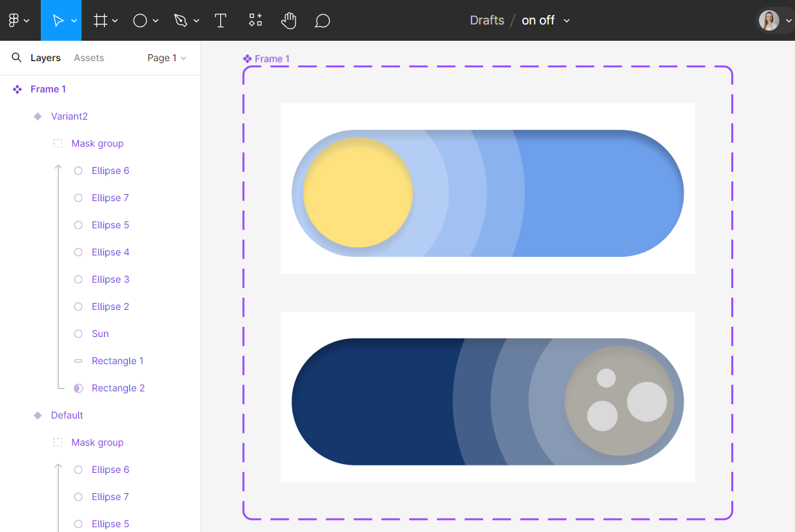Screen dimensions: 795x532
Task: Select the Ellipse shape tool
Action: pyautogui.click(x=140, y=20)
